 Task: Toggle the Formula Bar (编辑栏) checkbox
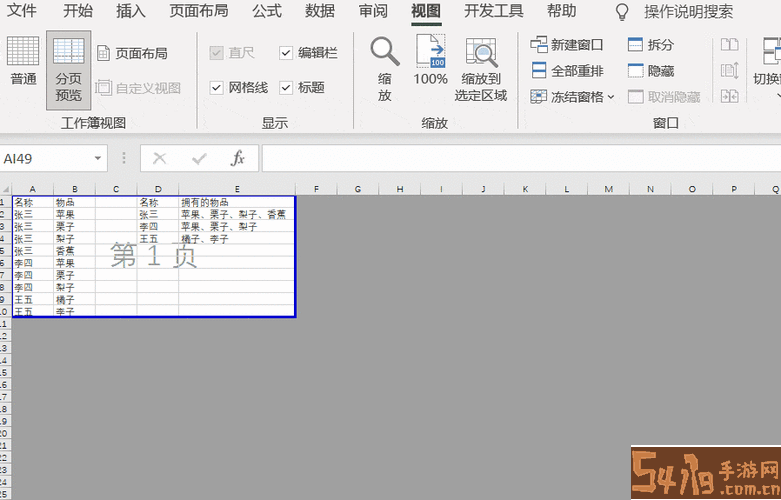pos(286,53)
